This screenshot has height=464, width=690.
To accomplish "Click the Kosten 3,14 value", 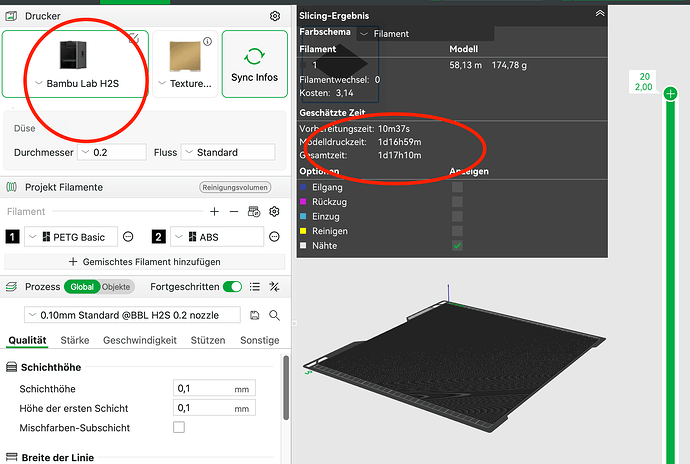I will click(344, 93).
